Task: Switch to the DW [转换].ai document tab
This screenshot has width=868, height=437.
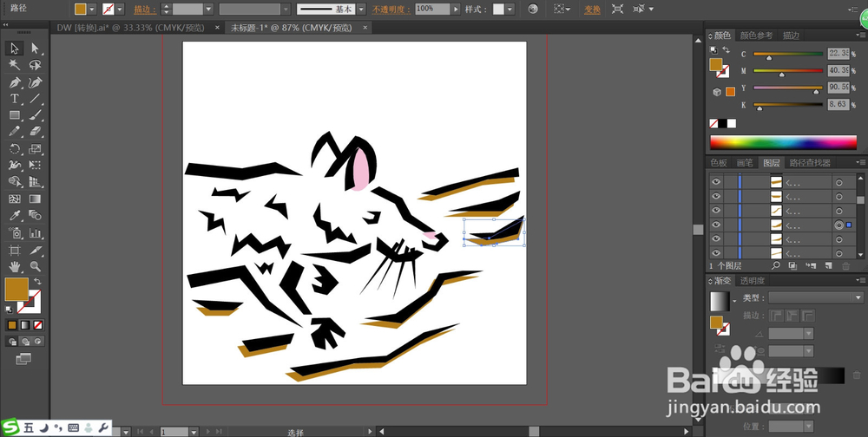Action: [x=130, y=28]
